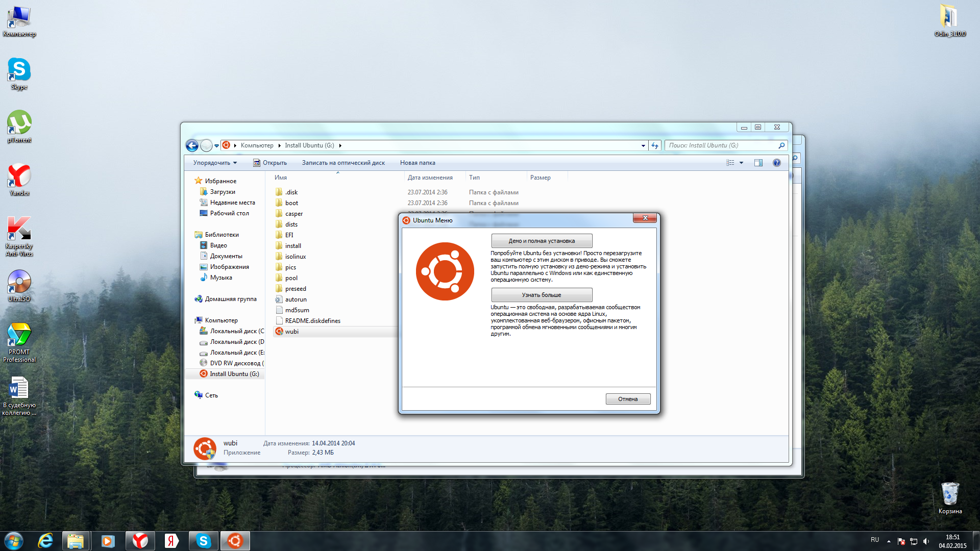This screenshot has width=980, height=551.
Task: Click Записать на оптический диск
Action: point(343,163)
